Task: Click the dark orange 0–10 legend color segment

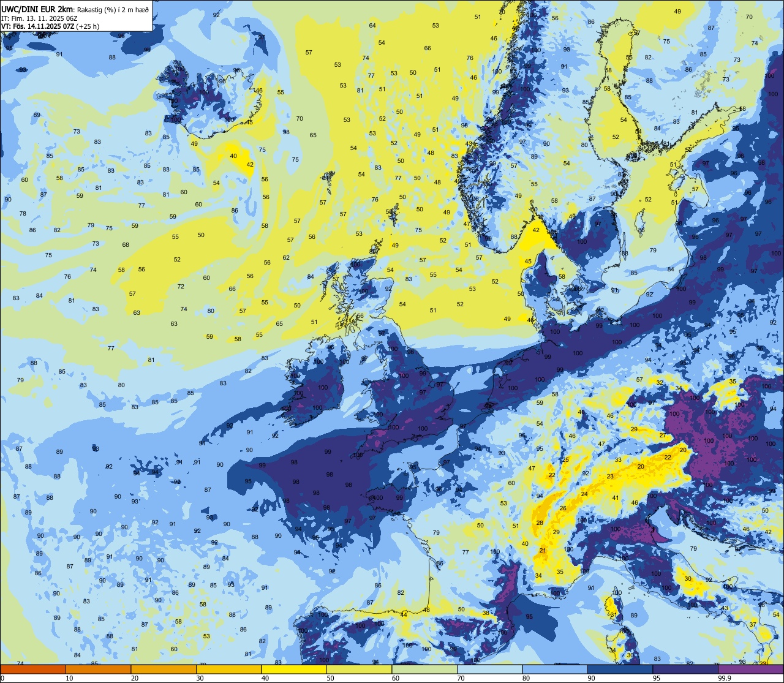Action: point(33,669)
